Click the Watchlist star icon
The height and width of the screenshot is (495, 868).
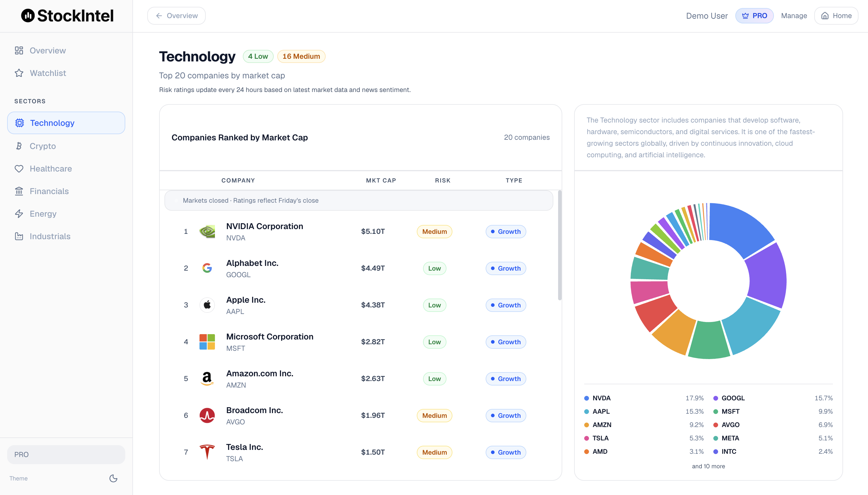[x=19, y=73]
